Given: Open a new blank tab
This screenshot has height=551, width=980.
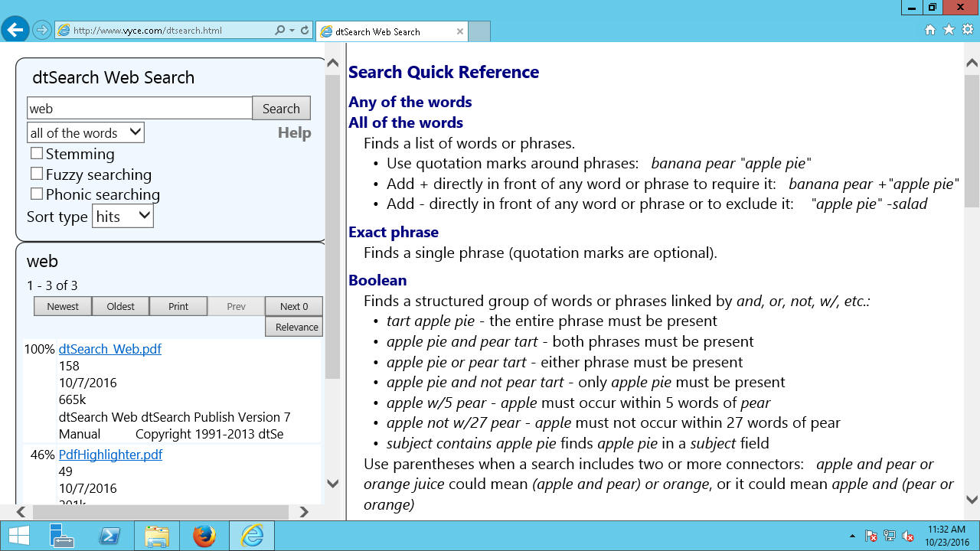Looking at the screenshot, I should click(479, 31).
